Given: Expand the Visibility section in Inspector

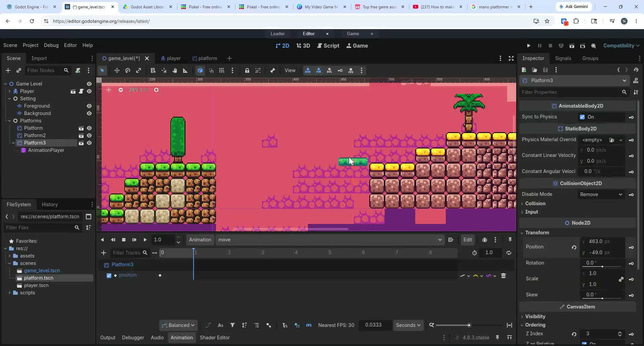Looking at the screenshot, I should click(x=535, y=316).
